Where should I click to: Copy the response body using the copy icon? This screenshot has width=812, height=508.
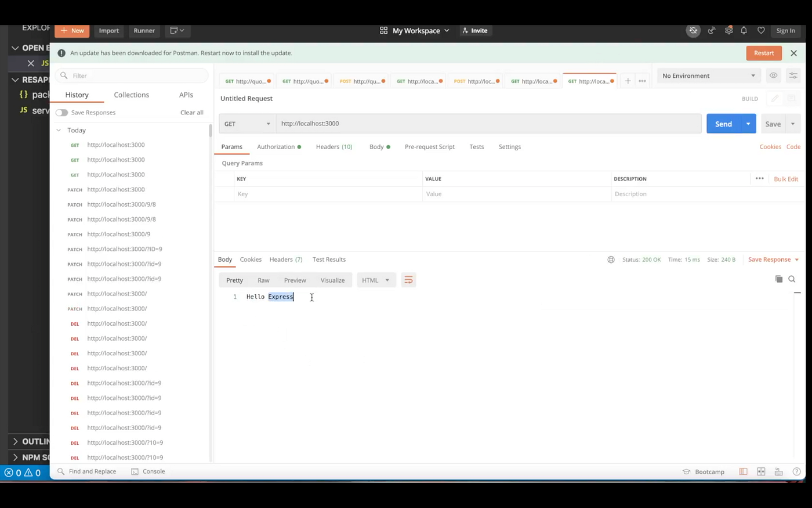click(x=779, y=279)
